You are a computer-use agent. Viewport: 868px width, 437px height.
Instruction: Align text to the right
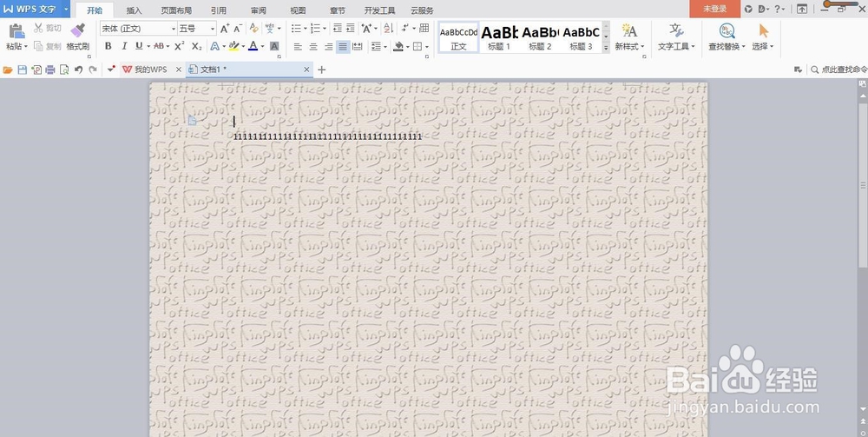point(328,47)
